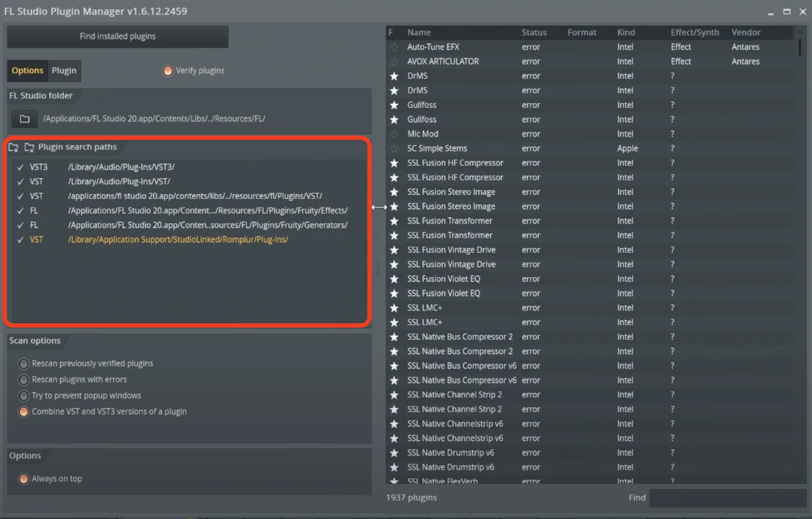Uncheck the VST3 search path

pyautogui.click(x=20, y=167)
